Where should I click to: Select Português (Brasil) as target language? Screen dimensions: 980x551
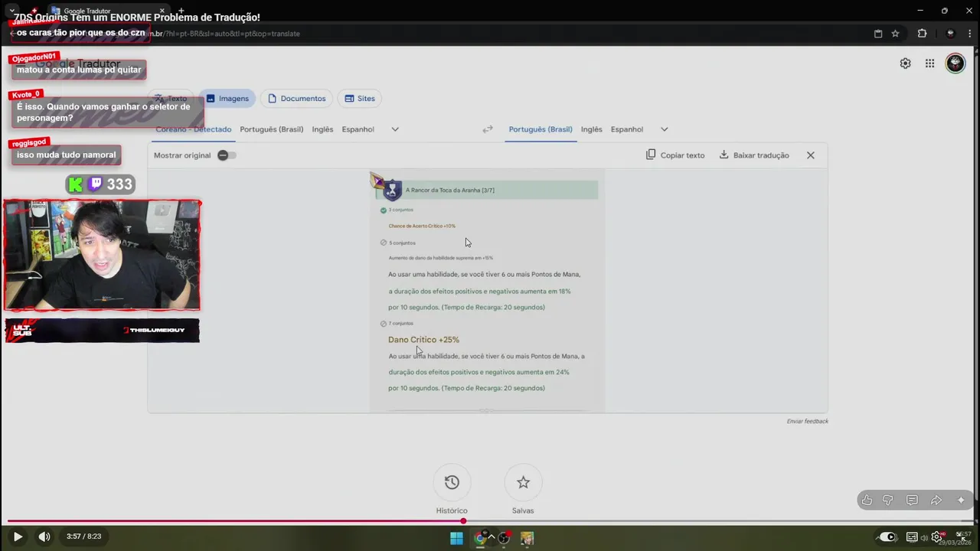[x=541, y=129]
